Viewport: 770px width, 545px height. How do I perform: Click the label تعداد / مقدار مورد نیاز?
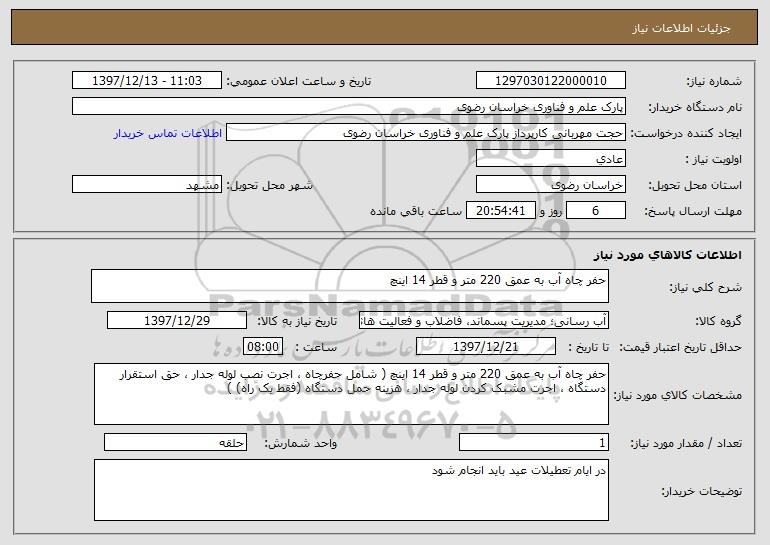tap(686, 443)
